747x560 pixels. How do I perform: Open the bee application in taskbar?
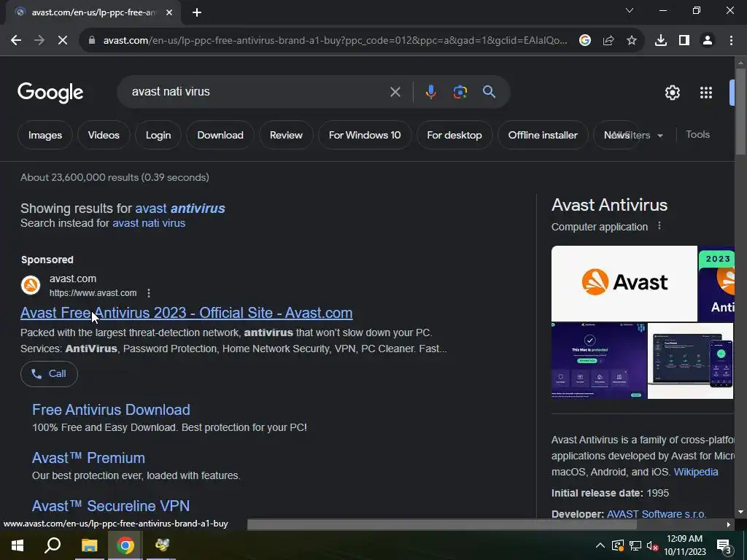pos(162,545)
